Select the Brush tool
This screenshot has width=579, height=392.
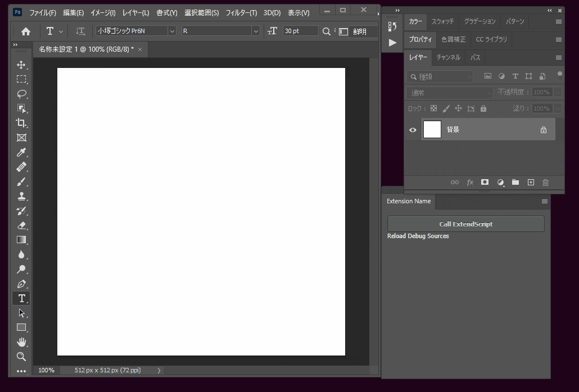(x=21, y=181)
